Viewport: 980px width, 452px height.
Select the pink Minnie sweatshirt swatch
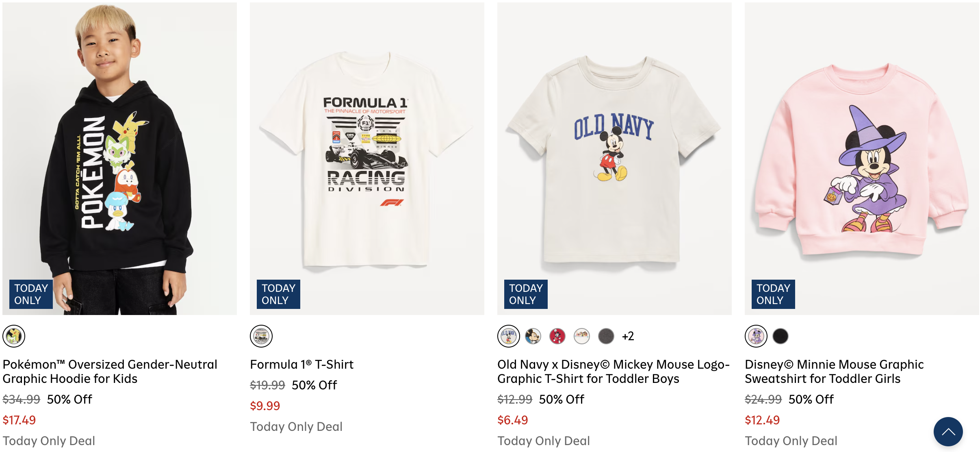[x=756, y=336]
